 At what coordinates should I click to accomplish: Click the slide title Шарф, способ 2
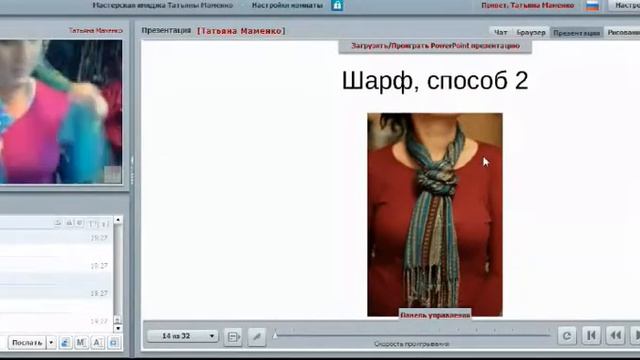point(435,80)
